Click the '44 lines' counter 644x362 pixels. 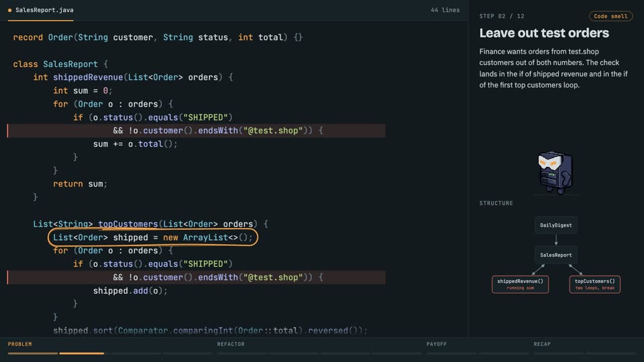coord(445,10)
